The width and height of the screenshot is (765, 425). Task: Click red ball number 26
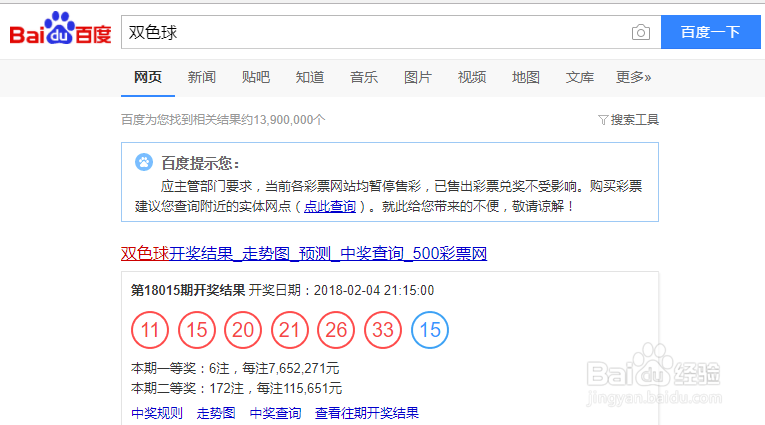336,330
